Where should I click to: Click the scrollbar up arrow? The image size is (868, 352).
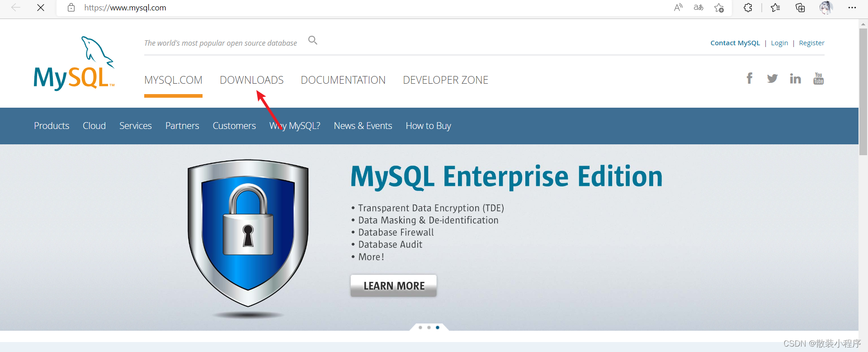click(x=863, y=24)
